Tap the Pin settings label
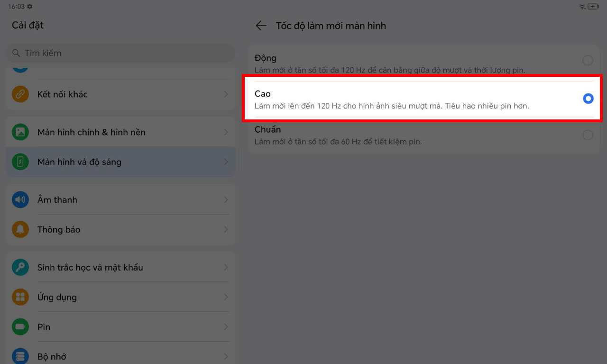607x364 pixels. tap(44, 327)
